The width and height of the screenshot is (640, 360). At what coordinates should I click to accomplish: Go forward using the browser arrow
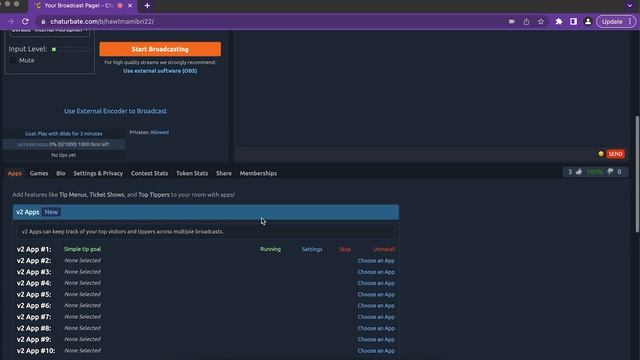tap(11, 22)
